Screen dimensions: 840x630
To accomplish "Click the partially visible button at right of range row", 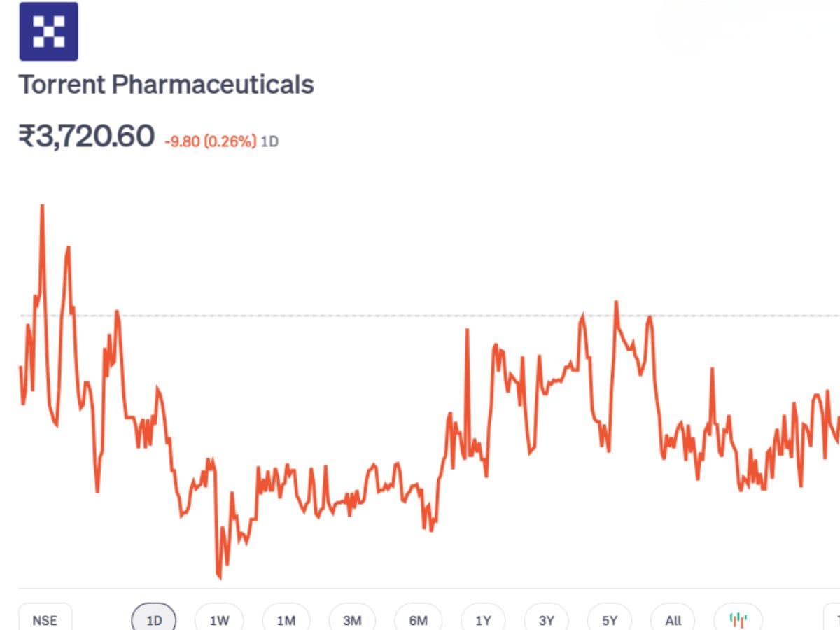I will point(833,620).
